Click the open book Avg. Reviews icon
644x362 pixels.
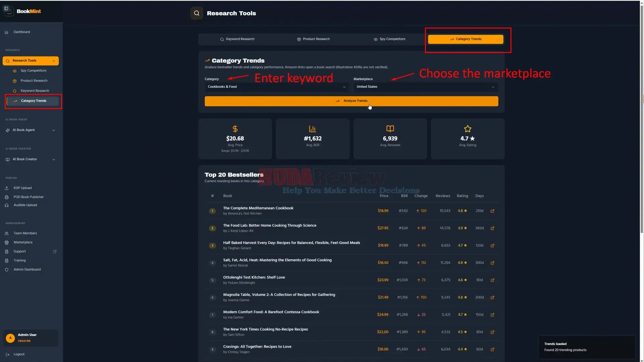[390, 129]
